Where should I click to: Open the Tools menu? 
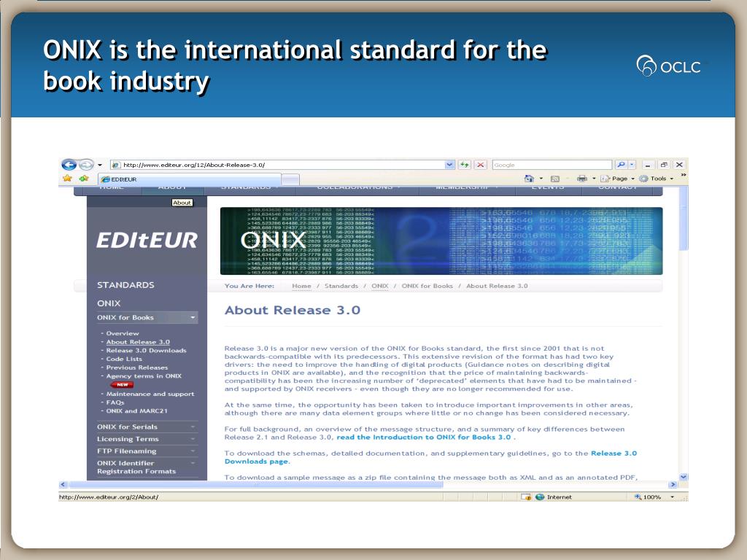pyautogui.click(x=657, y=179)
